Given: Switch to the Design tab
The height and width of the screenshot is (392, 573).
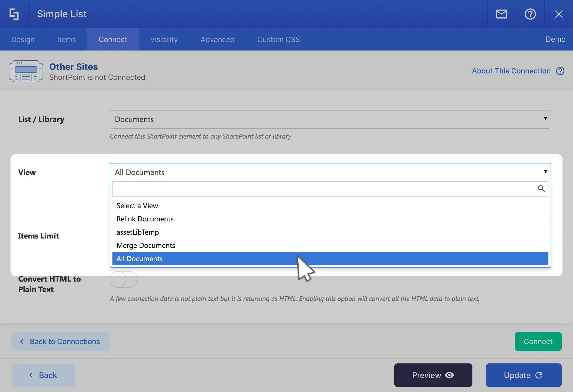Looking at the screenshot, I should click(23, 39).
